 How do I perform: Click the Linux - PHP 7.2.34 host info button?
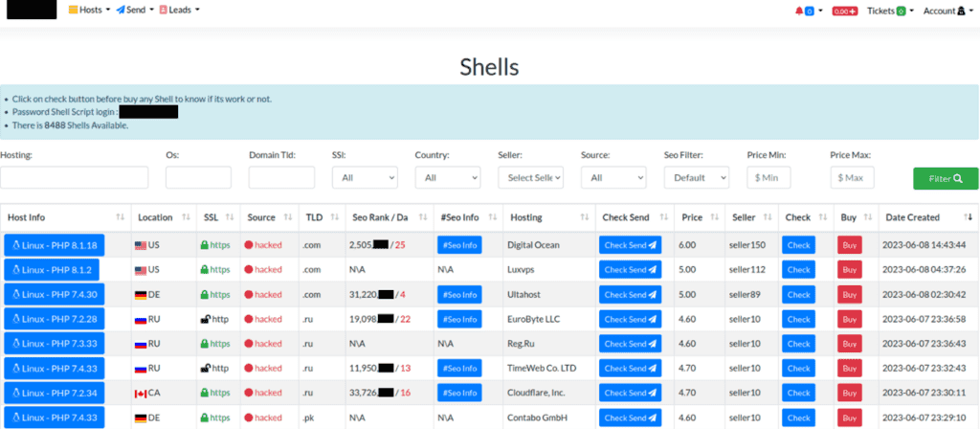tap(55, 393)
